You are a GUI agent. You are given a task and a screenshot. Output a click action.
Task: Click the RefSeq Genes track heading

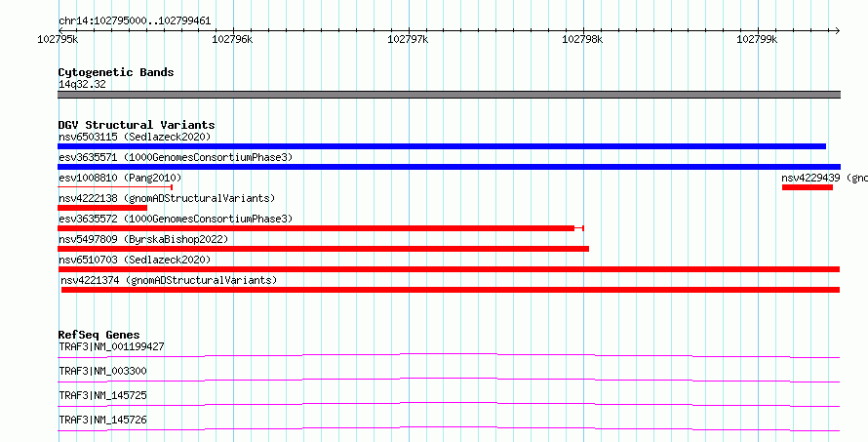[x=99, y=335]
